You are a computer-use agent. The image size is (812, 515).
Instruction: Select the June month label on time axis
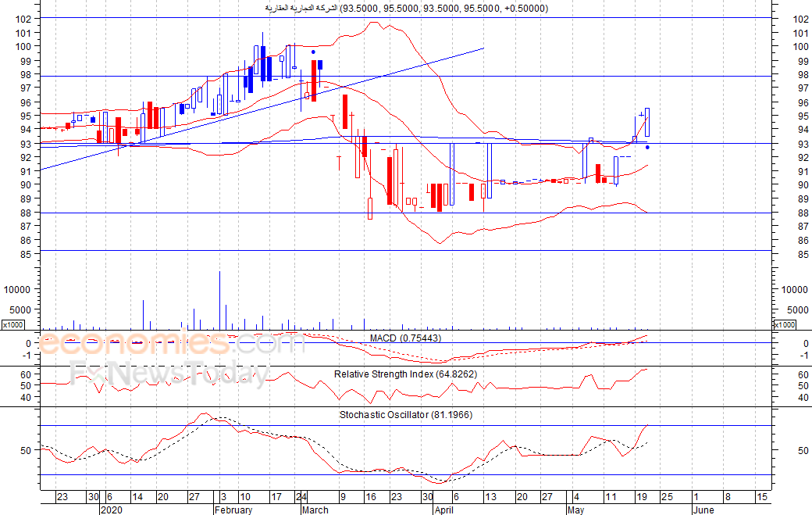[x=703, y=510]
